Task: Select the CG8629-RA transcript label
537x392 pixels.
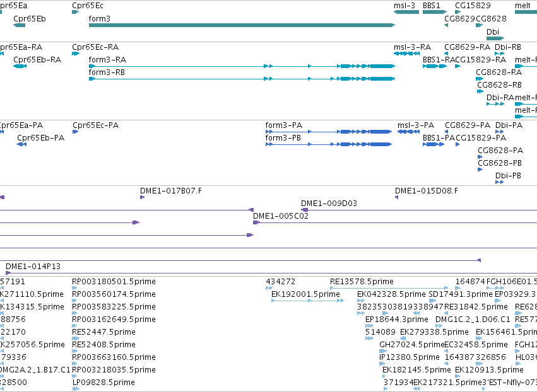Action: pos(467,47)
